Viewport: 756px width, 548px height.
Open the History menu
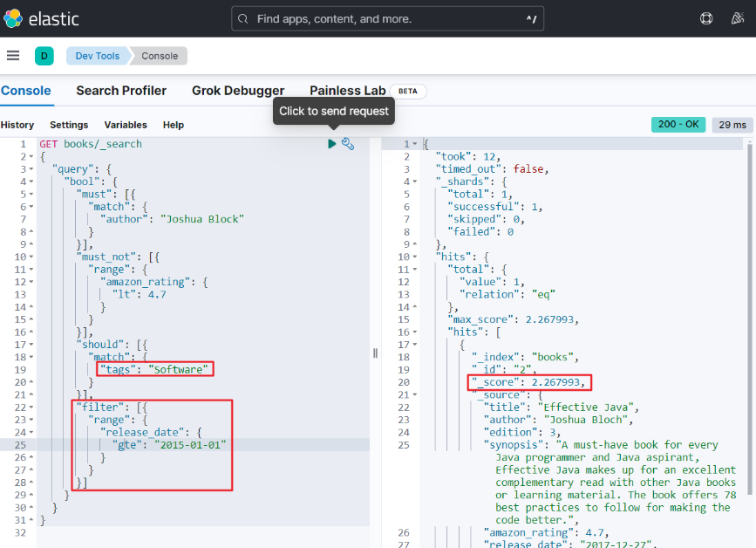point(17,125)
